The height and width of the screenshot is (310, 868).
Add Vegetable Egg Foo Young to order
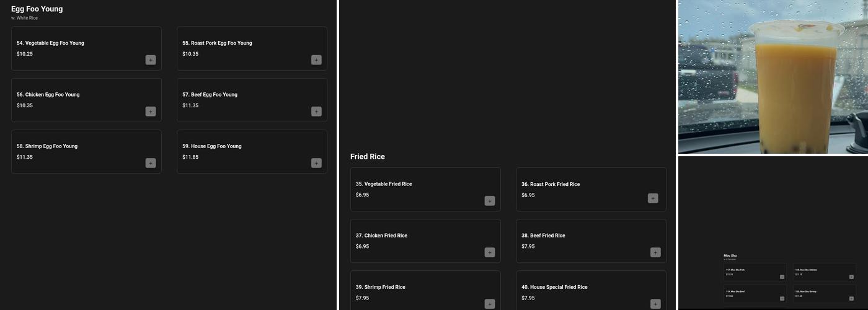[x=151, y=60]
